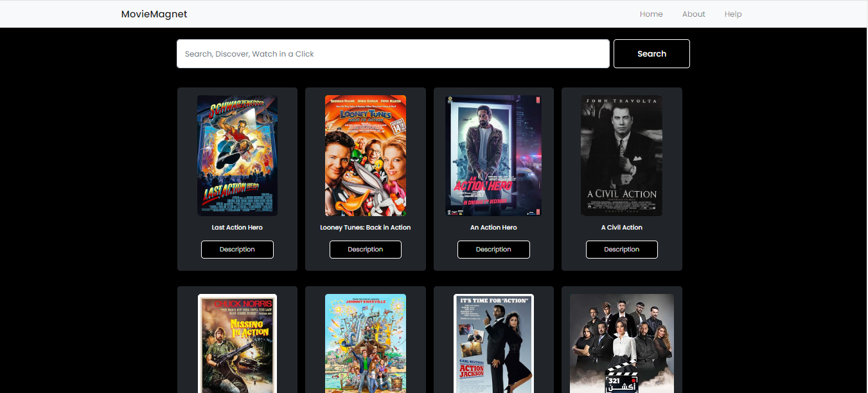Select the Missing in Action poster

pyautogui.click(x=237, y=344)
